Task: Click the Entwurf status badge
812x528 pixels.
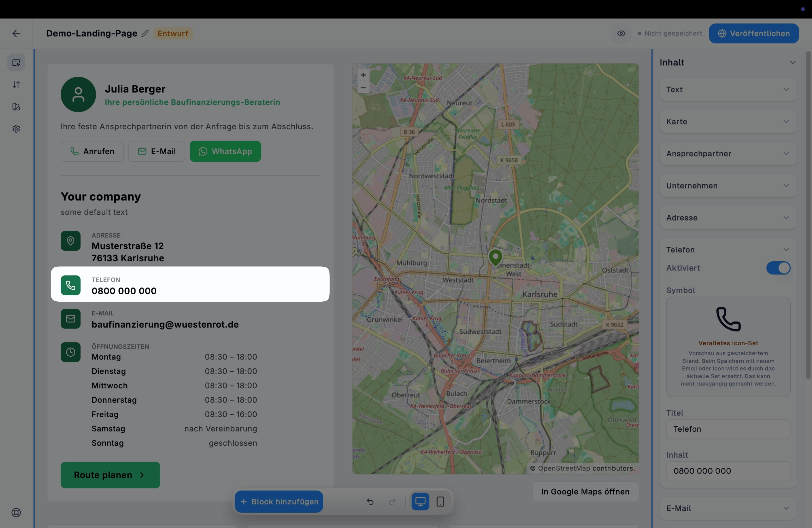Action: pos(173,33)
